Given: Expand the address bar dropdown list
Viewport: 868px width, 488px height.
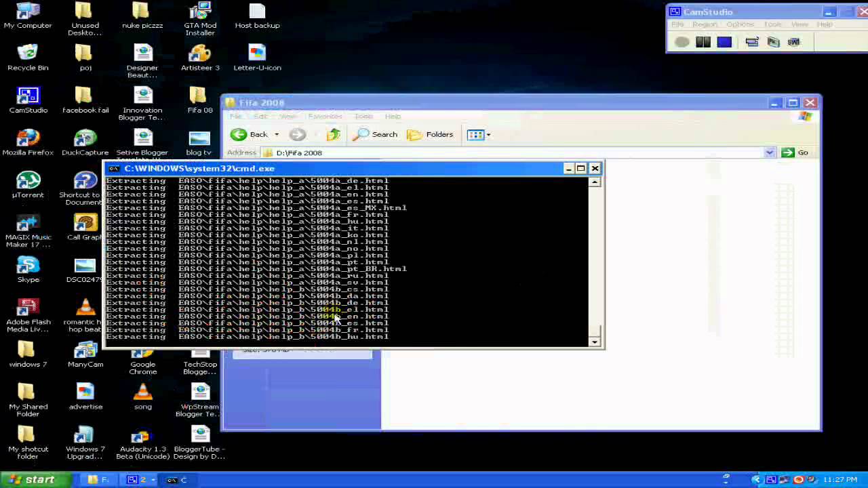Looking at the screenshot, I should [x=770, y=152].
